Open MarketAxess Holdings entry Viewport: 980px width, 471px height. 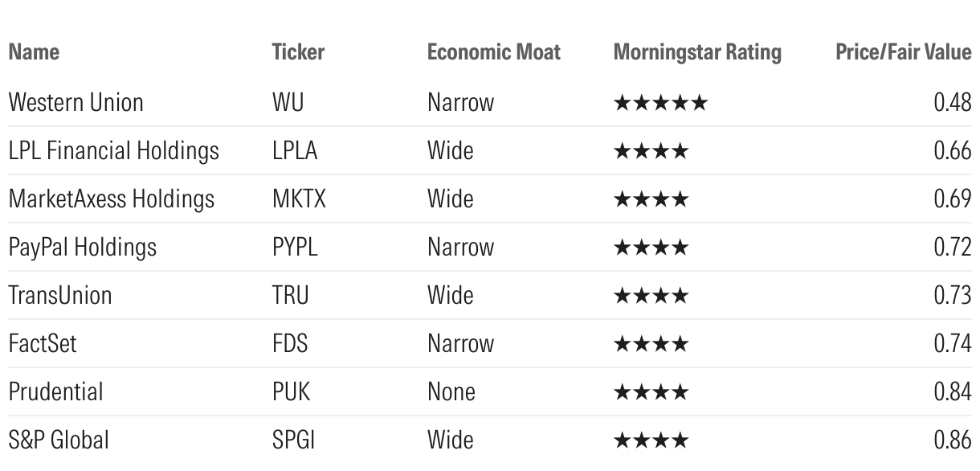point(112,199)
